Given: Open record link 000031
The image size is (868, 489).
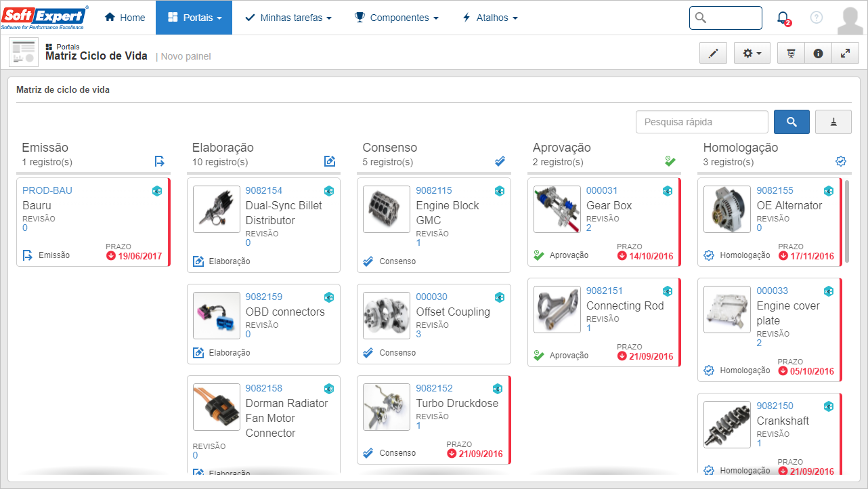Looking at the screenshot, I should [x=602, y=190].
